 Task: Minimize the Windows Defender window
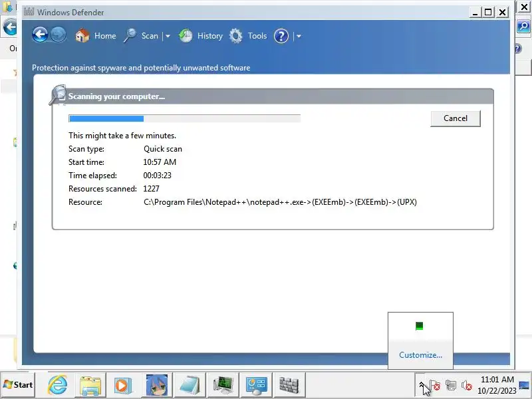tap(475, 13)
